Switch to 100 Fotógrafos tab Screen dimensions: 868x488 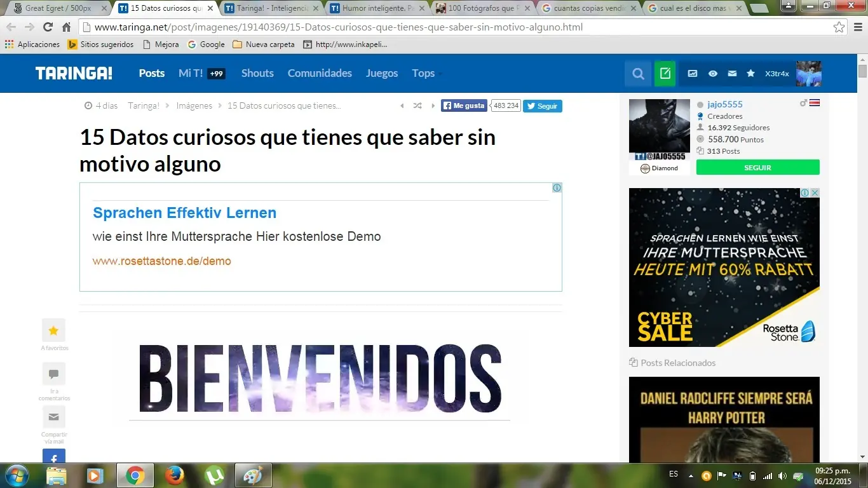[484, 9]
